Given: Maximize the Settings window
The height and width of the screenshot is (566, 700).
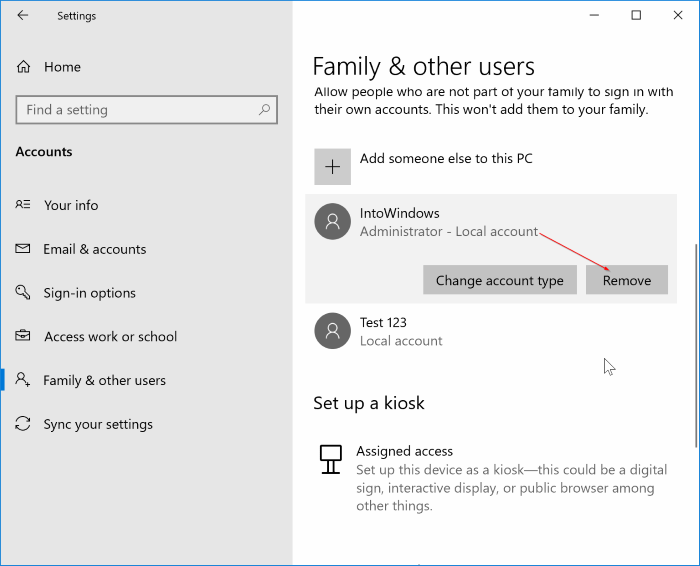Looking at the screenshot, I should pyautogui.click(x=636, y=15).
